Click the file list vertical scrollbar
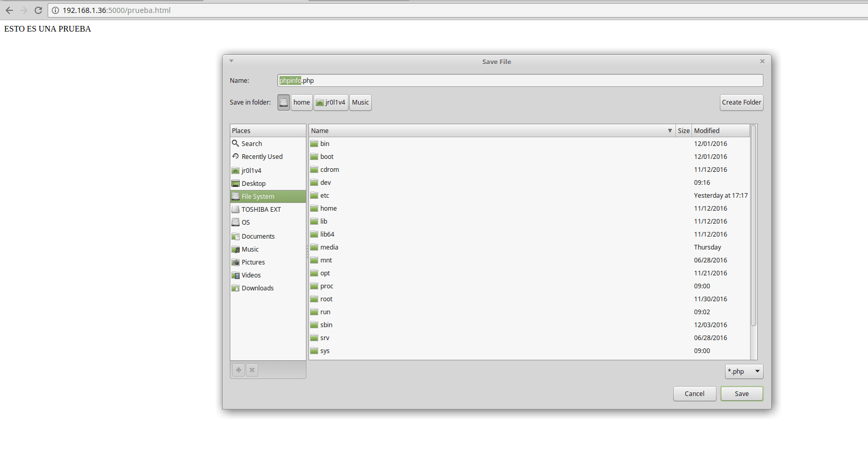This screenshot has height=469, width=868. click(x=754, y=228)
